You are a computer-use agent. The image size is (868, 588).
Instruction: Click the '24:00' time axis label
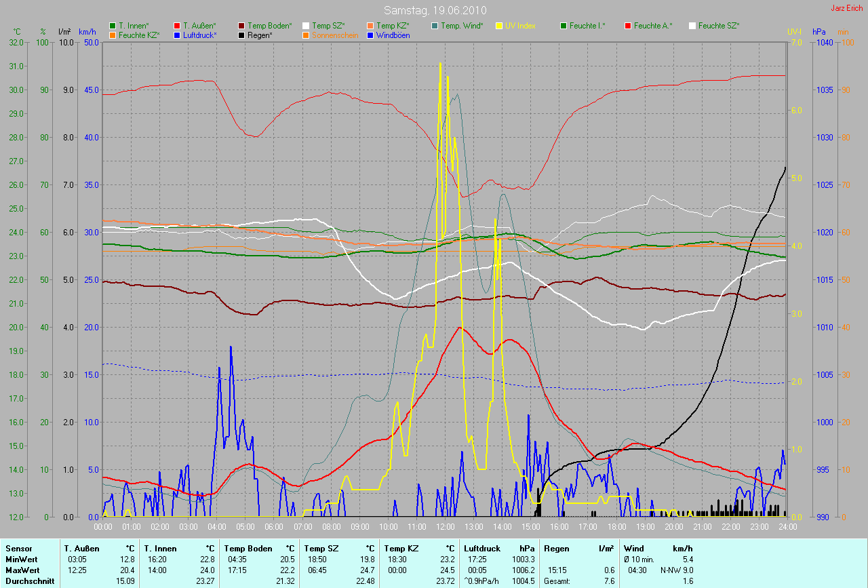[x=787, y=526]
